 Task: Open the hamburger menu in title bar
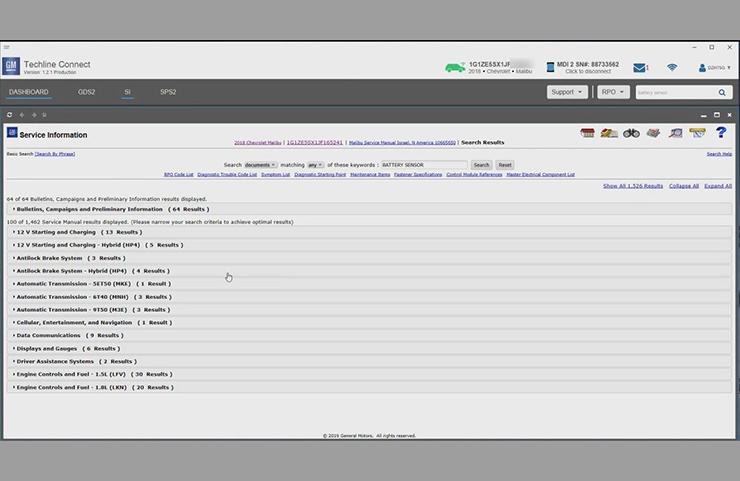point(6,47)
